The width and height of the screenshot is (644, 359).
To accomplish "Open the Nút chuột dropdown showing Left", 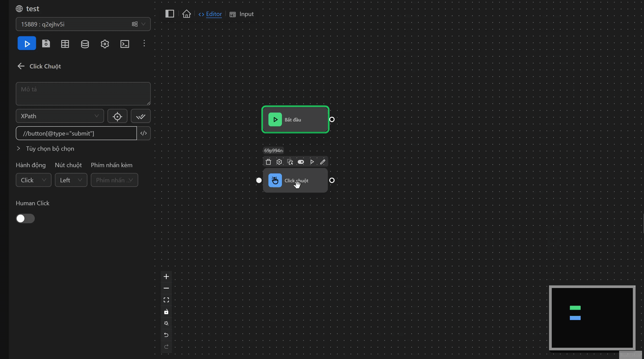I will click(x=71, y=180).
